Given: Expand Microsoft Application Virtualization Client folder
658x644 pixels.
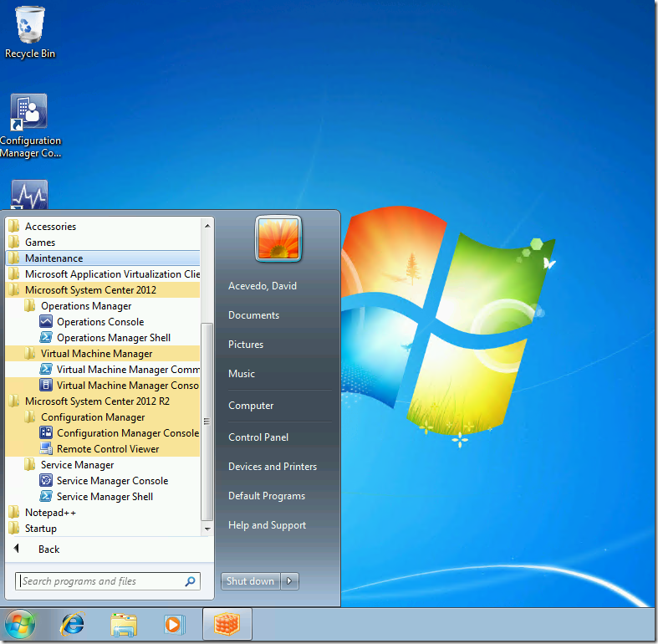Looking at the screenshot, I should (x=103, y=274).
